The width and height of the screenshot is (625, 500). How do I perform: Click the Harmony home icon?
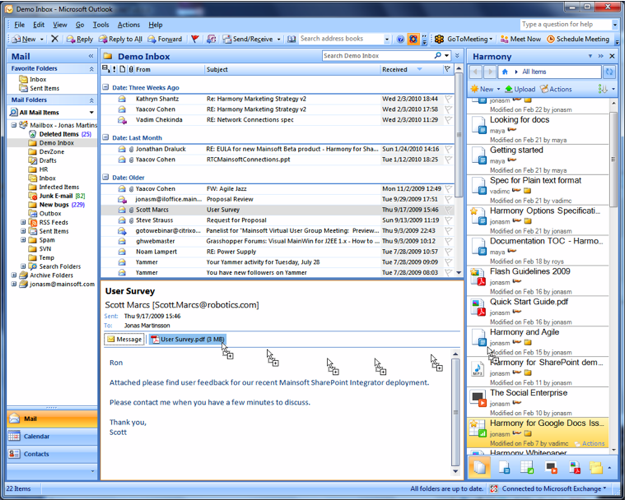[505, 72]
